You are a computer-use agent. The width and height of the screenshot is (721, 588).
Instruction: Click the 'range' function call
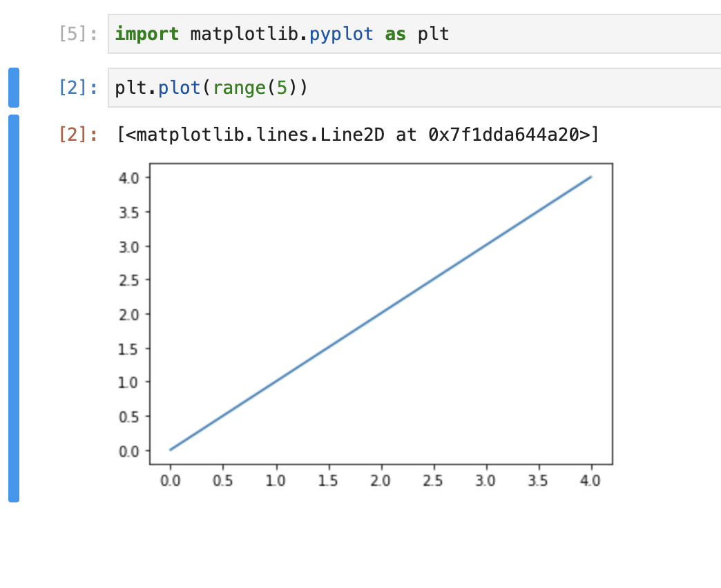coord(241,87)
